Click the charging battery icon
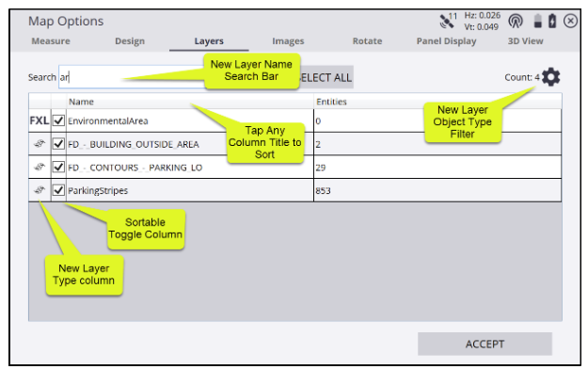The image size is (588, 369). [x=552, y=21]
